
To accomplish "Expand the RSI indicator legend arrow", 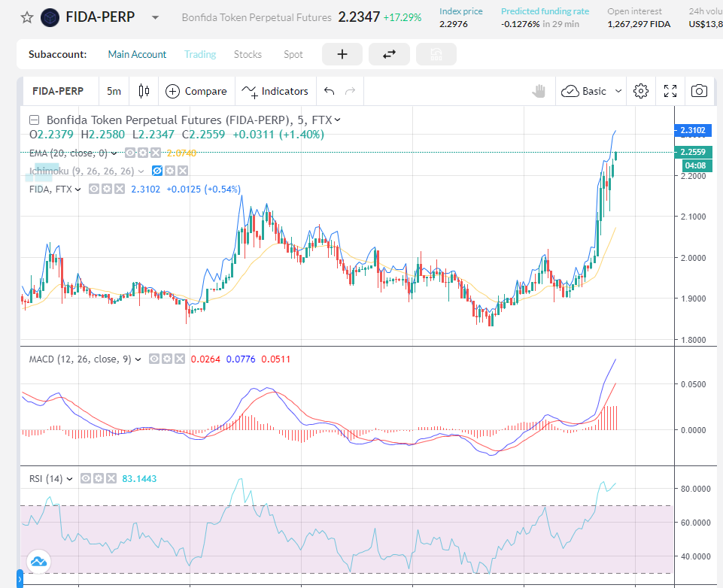I will [70, 479].
